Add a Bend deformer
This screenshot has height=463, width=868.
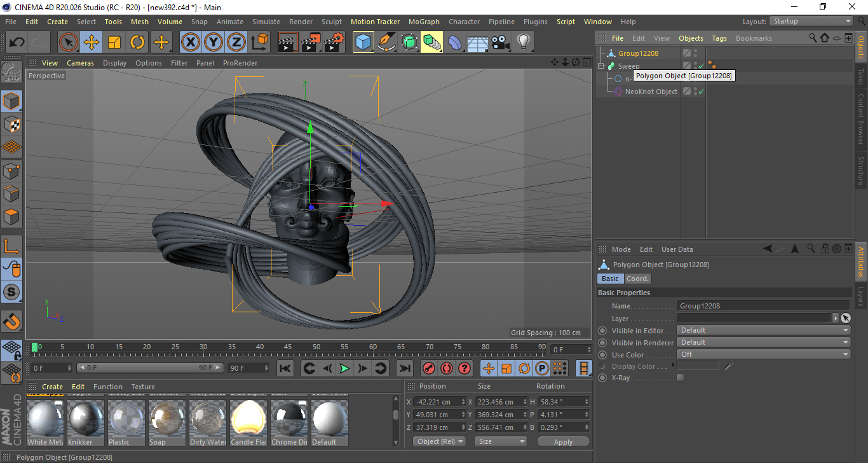click(x=455, y=43)
